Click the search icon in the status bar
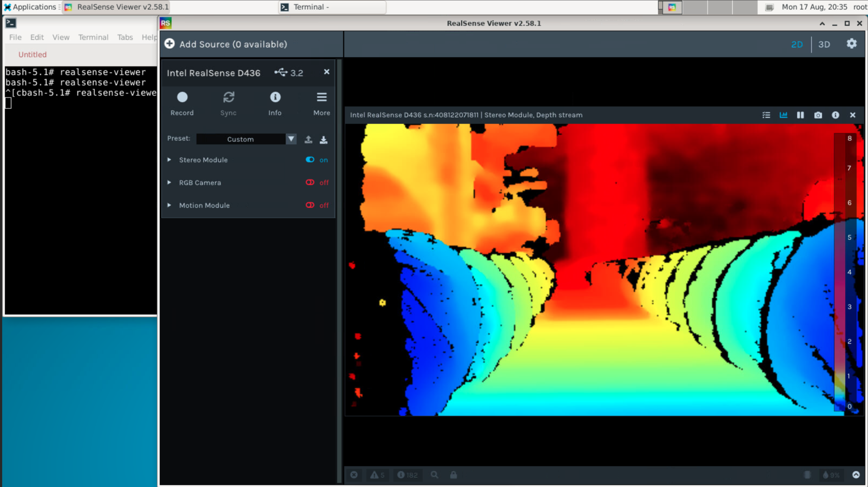Viewport: 868px width, 487px height. [x=434, y=475]
